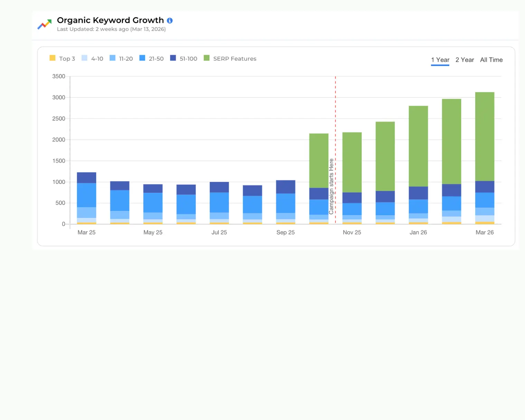Viewport: 525px width, 420px height.
Task: Switch to the All Time view
Action: click(491, 59)
